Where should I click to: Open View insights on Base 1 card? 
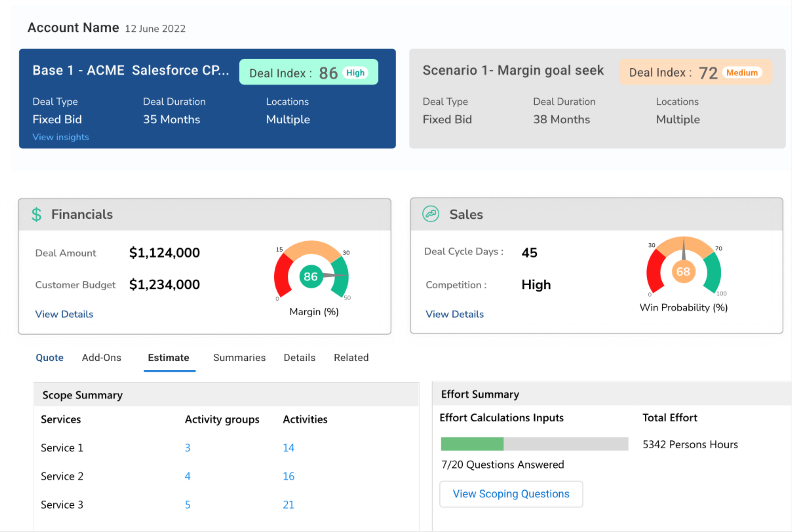[60, 137]
